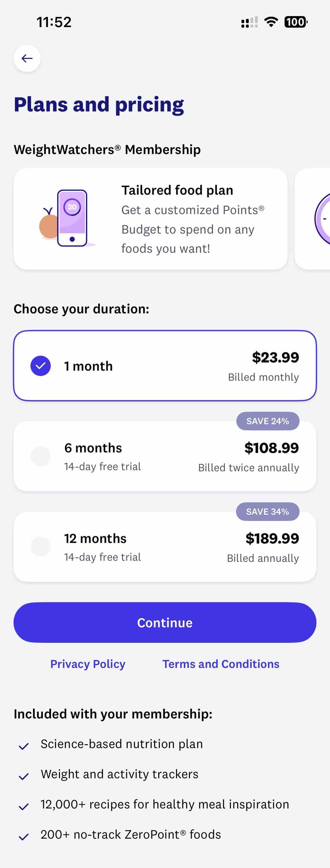Viewport: 330px width, 868px height.
Task: Tap the Wi-Fi status icon
Action: click(x=271, y=22)
